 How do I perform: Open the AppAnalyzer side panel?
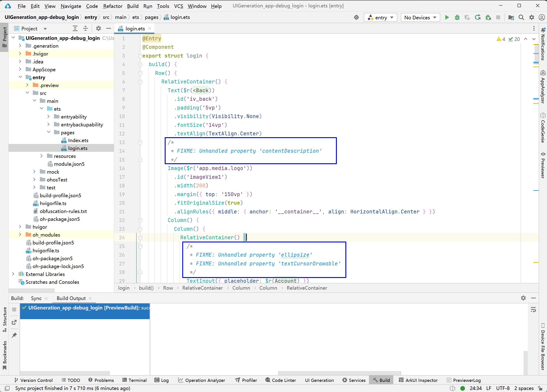point(543,87)
